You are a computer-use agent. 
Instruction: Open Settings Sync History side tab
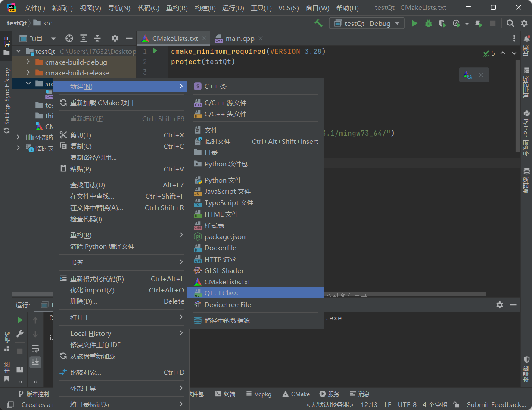tap(7, 101)
